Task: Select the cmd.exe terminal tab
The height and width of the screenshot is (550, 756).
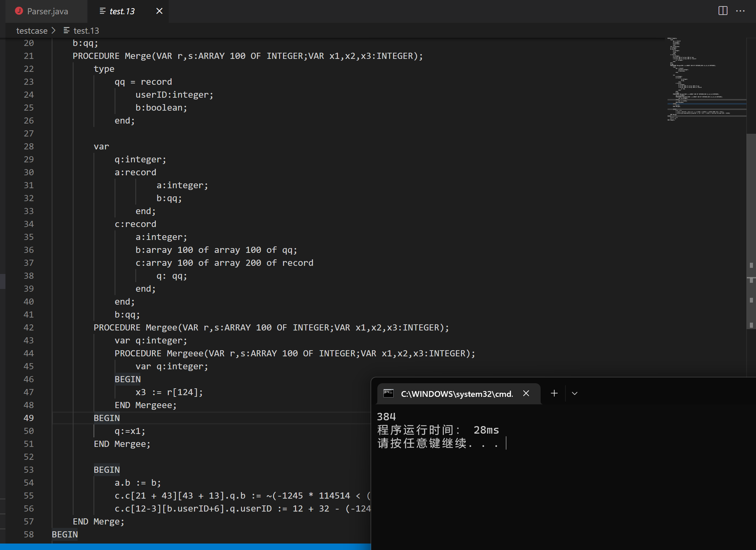Action: click(x=459, y=393)
